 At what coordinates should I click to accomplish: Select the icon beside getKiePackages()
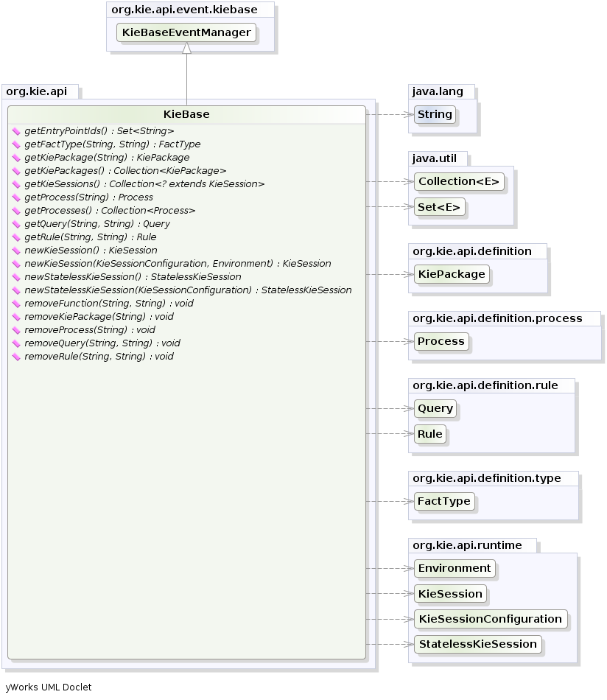point(16,171)
